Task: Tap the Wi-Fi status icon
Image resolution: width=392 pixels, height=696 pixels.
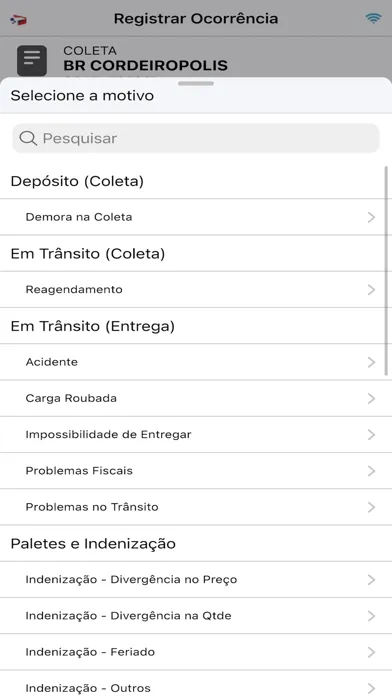Action: click(x=373, y=19)
